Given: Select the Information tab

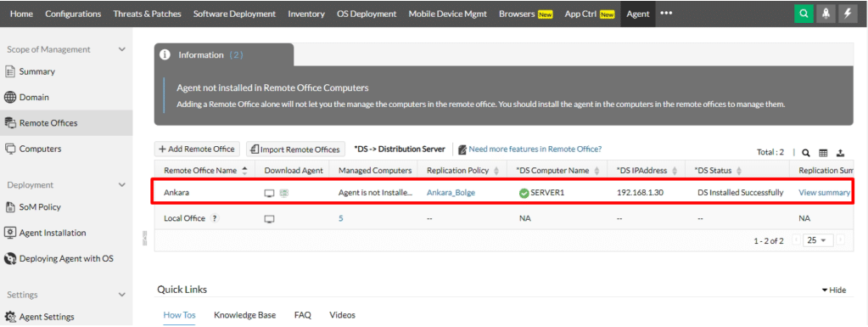Looking at the screenshot, I should pos(224,55).
